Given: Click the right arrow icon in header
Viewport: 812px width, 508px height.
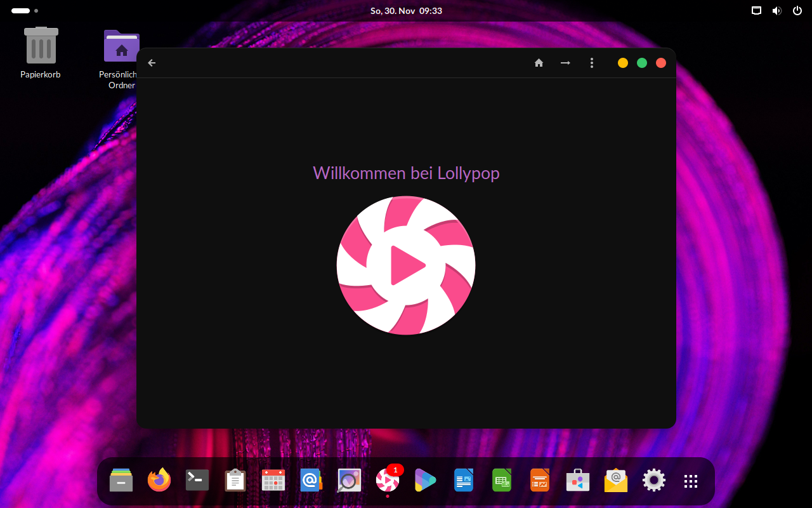Looking at the screenshot, I should 565,63.
